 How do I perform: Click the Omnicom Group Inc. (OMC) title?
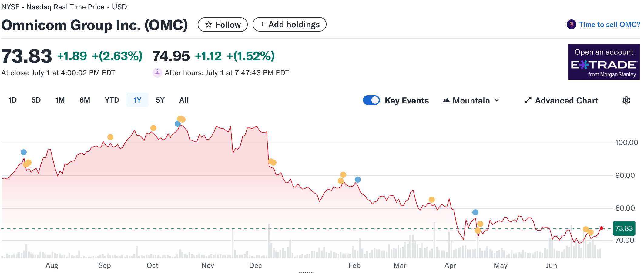click(95, 25)
